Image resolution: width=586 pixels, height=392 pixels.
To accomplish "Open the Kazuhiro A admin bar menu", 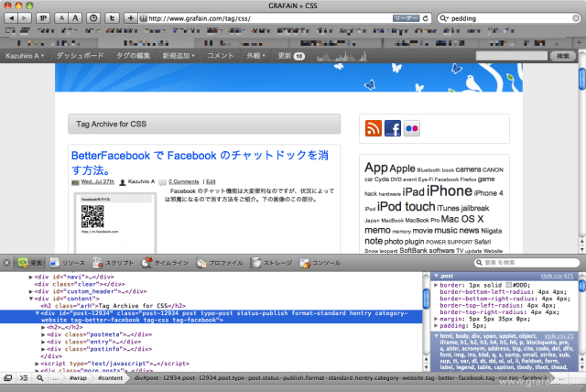I will (x=25, y=56).
